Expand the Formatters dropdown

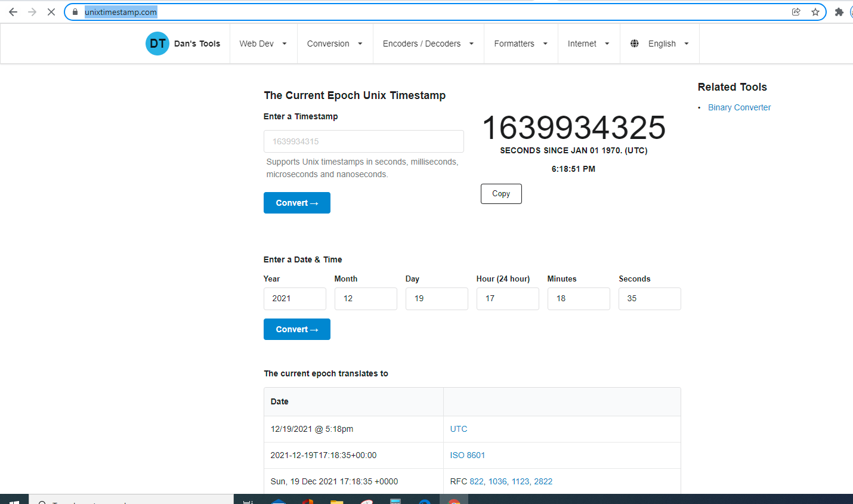pyautogui.click(x=521, y=44)
